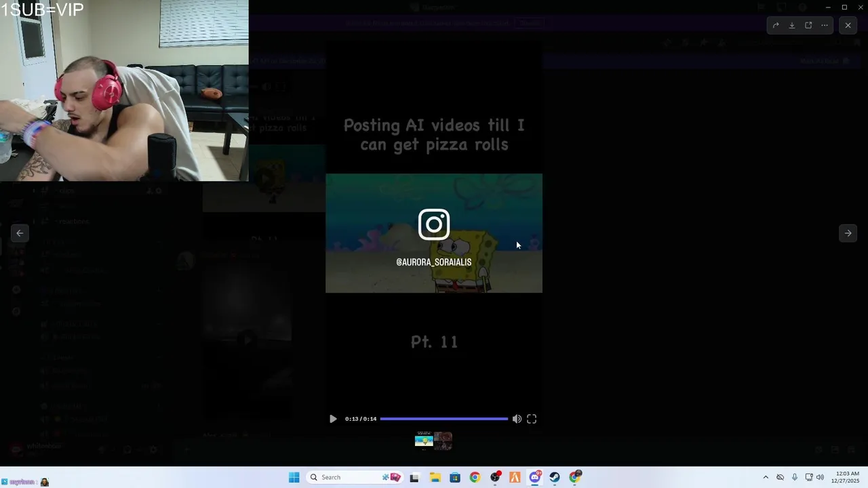
Task: Open the clock showing 12:03 AM
Action: click(847, 477)
